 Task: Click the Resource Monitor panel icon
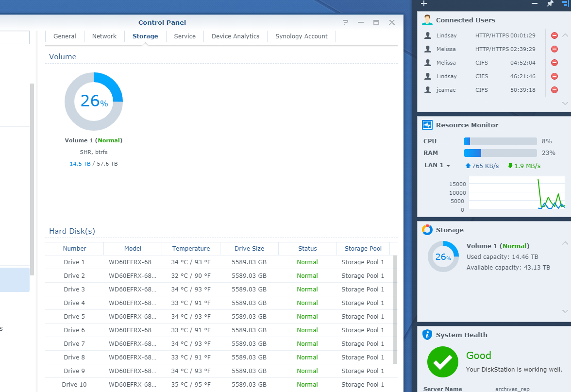click(427, 125)
